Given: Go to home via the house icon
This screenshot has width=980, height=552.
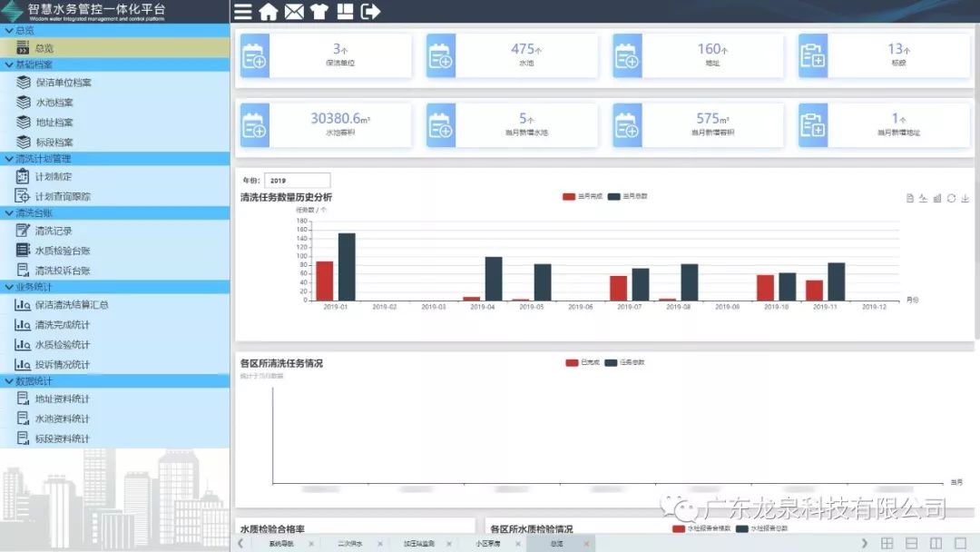Looking at the screenshot, I should point(269,12).
